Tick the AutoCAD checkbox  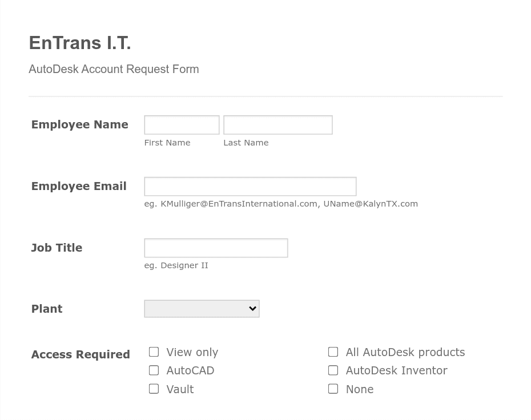(x=154, y=370)
